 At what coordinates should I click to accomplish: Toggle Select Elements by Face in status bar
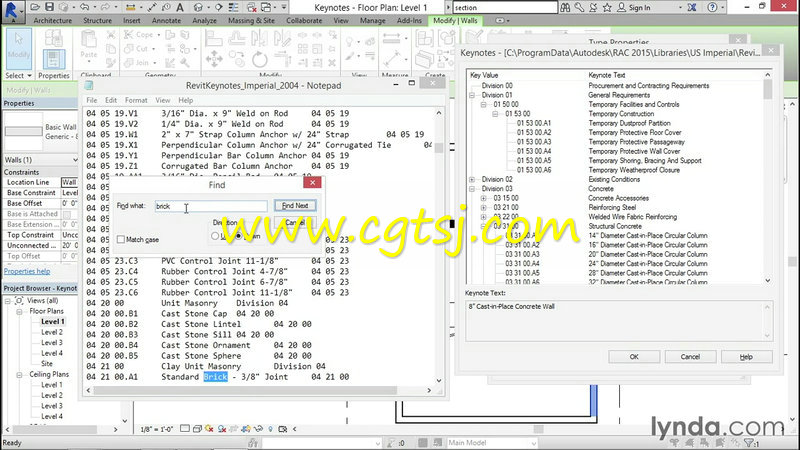(x=719, y=443)
